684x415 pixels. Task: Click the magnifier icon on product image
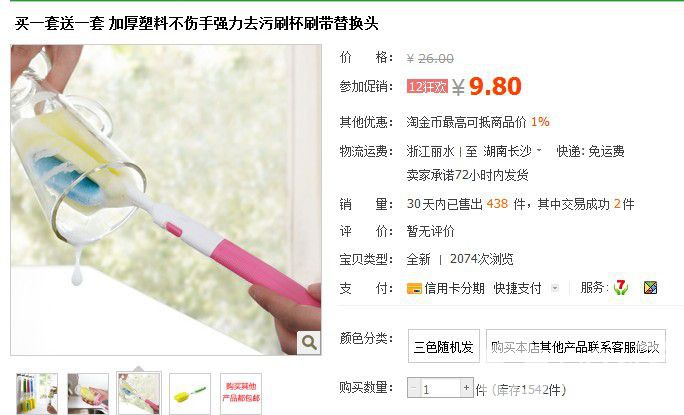[x=309, y=343]
